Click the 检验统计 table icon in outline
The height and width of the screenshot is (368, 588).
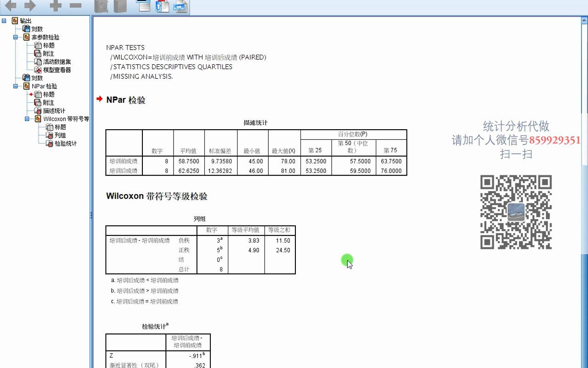(x=49, y=144)
